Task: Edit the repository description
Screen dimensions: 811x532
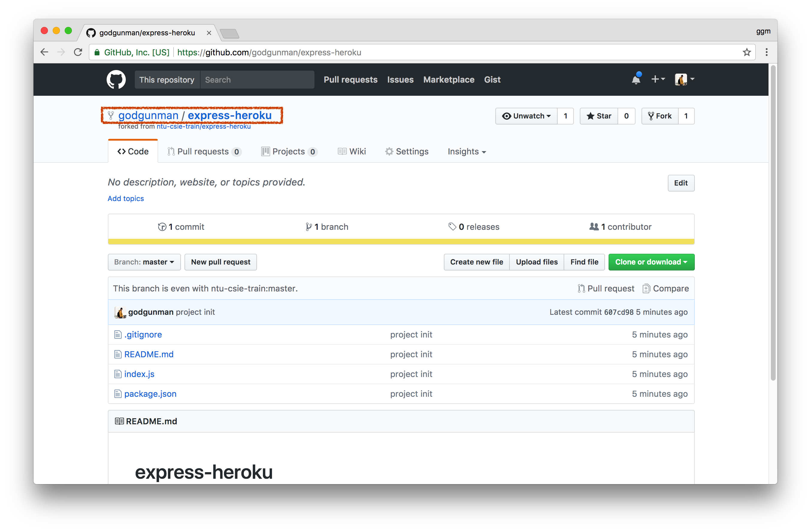Action: click(681, 183)
